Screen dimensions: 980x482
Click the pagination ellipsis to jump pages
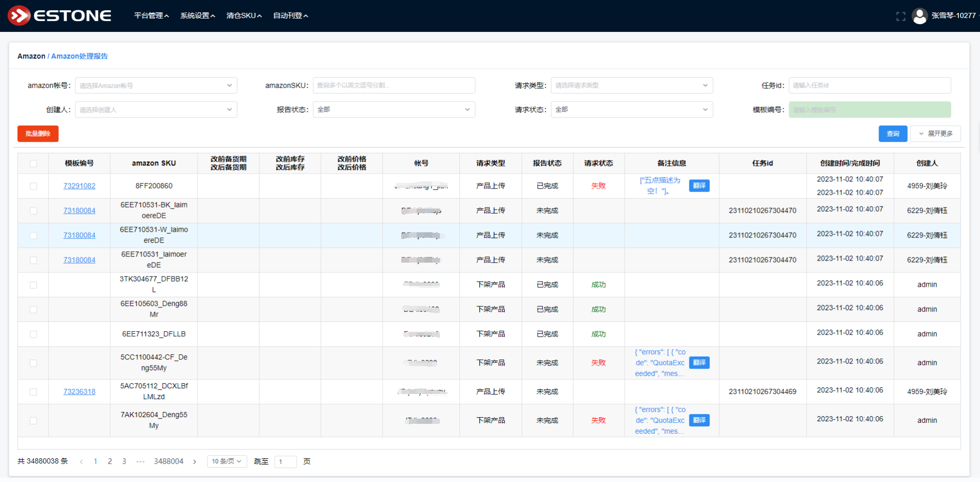(x=140, y=461)
